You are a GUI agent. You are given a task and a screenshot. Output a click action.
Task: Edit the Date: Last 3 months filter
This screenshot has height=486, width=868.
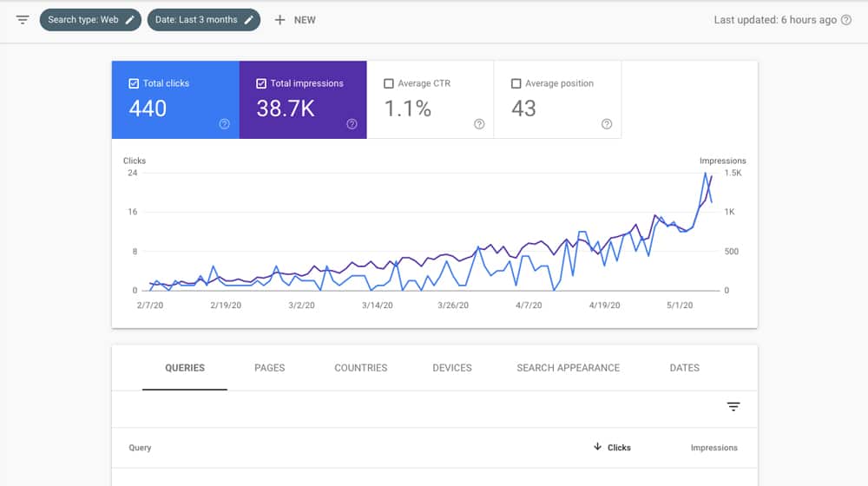tap(249, 20)
